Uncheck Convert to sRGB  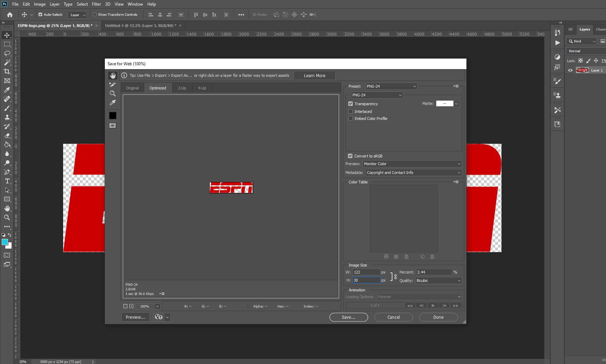pos(350,156)
